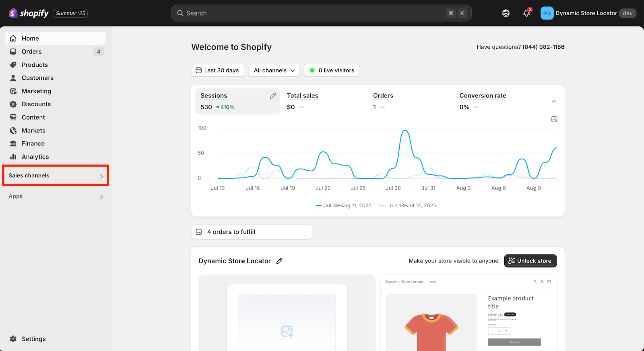
Task: Click the Orders count badge 4
Action: pyautogui.click(x=99, y=52)
